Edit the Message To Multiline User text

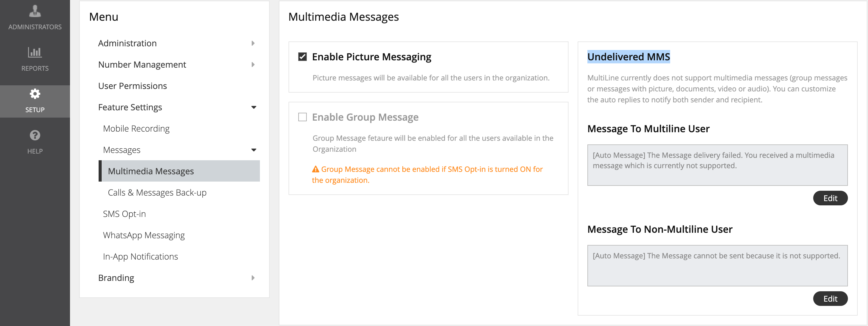pyautogui.click(x=830, y=198)
